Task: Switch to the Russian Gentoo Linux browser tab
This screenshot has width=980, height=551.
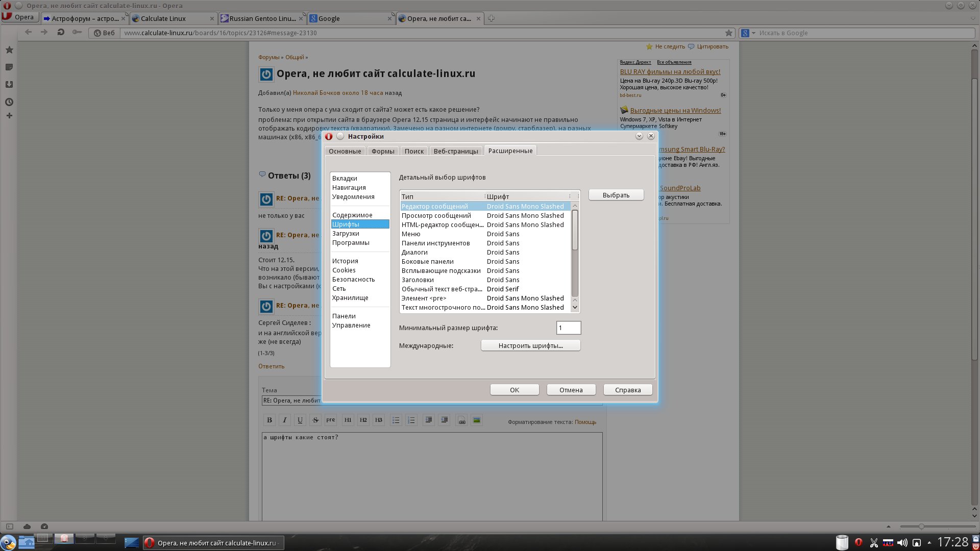Action: click(261, 18)
